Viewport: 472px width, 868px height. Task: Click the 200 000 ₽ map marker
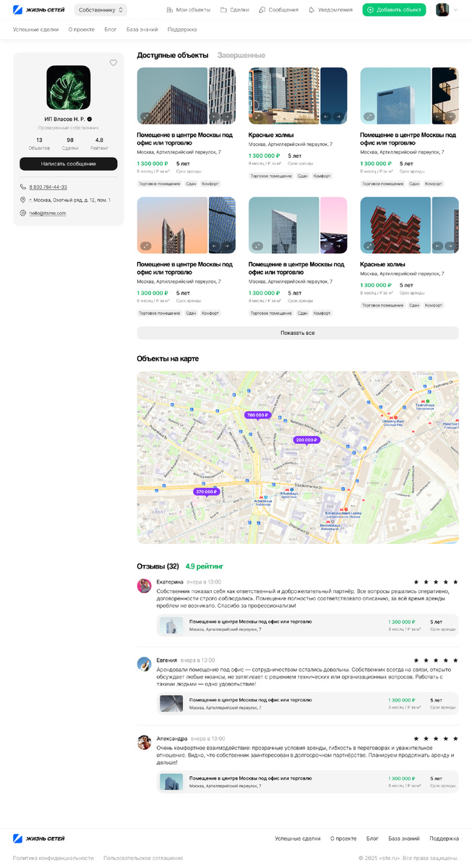pos(306,440)
